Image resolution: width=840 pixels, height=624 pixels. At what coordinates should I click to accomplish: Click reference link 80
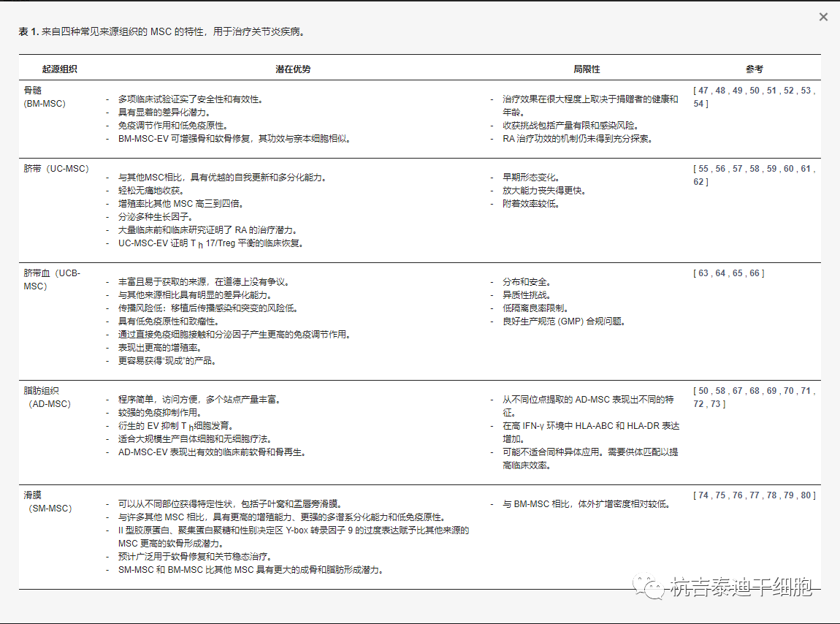[x=806, y=495]
